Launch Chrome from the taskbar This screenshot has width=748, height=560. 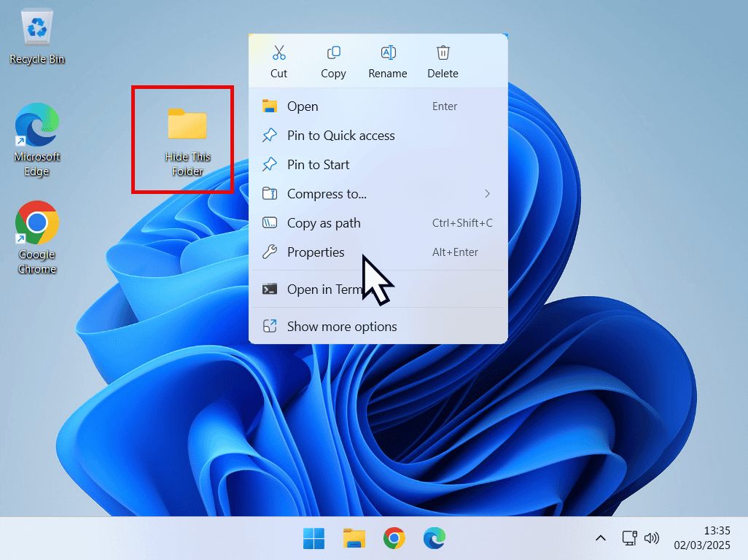pos(394,538)
